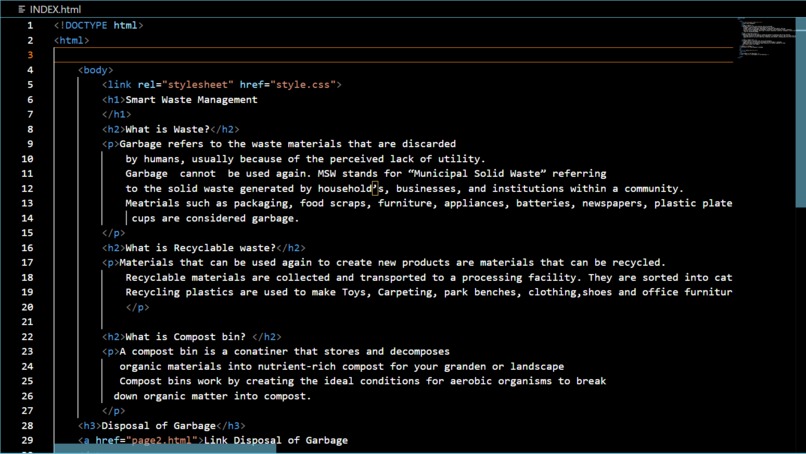806x454 pixels.
Task: Click the file icon on INDEX.html tab
Action: tap(22, 9)
